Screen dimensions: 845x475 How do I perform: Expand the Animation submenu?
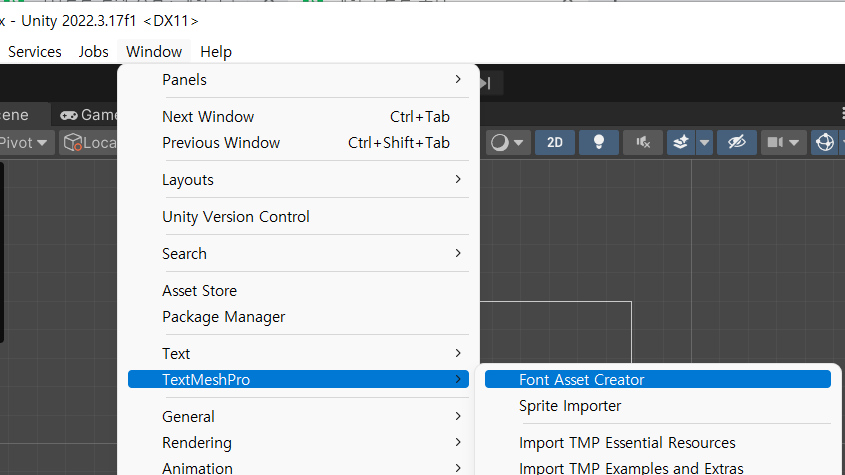[298, 467]
